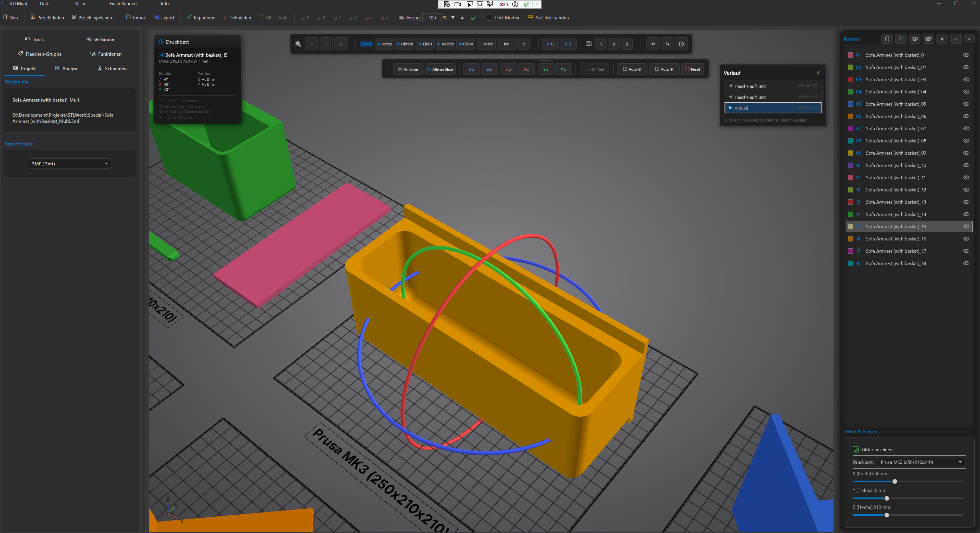Decrease scaling with the down arrow

453,18
